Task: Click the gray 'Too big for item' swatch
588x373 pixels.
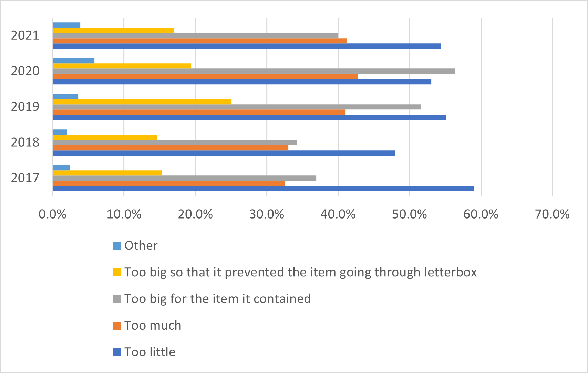Action: pos(117,299)
